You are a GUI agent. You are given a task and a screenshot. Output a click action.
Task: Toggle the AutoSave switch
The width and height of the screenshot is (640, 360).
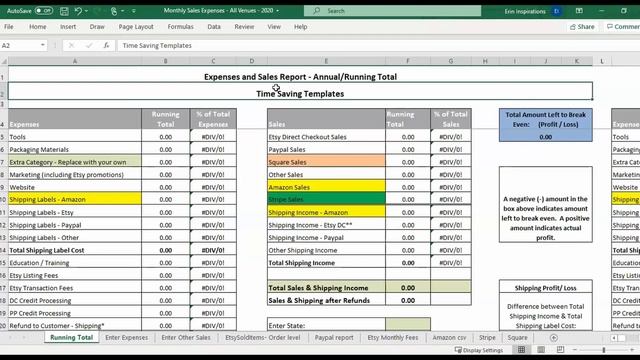(x=44, y=11)
